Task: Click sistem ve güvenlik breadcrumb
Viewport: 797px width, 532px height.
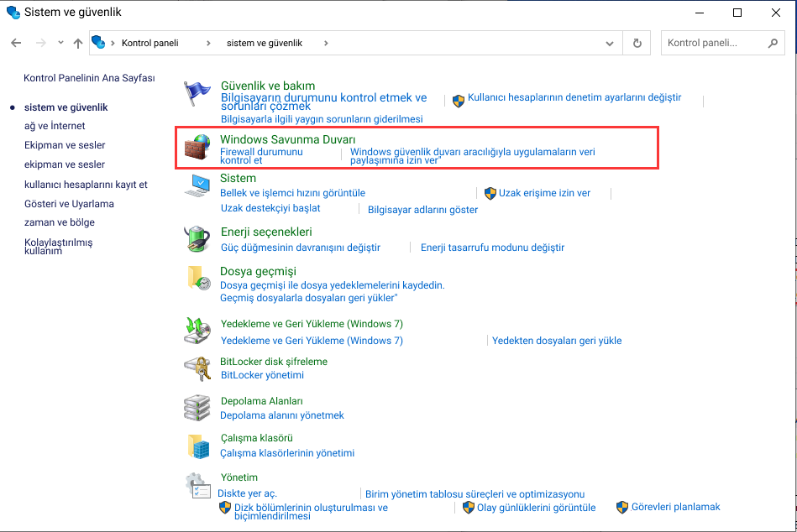Action: [x=265, y=43]
